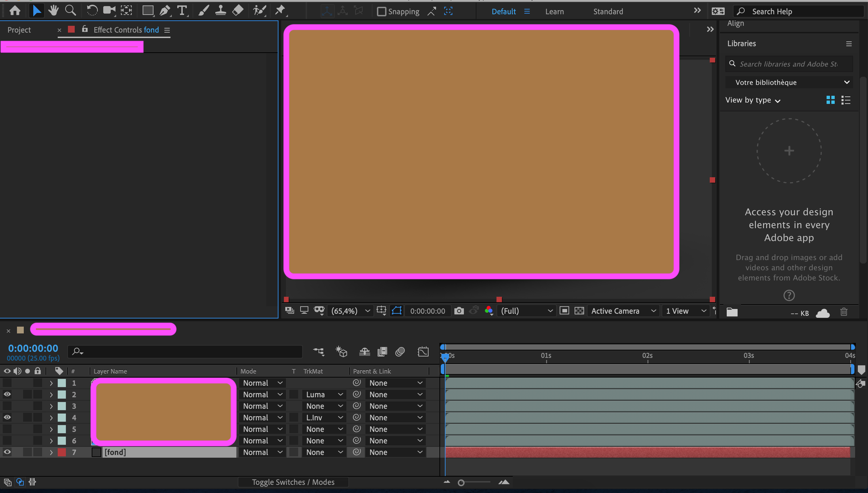Select the Hand tool

pyautogui.click(x=53, y=11)
